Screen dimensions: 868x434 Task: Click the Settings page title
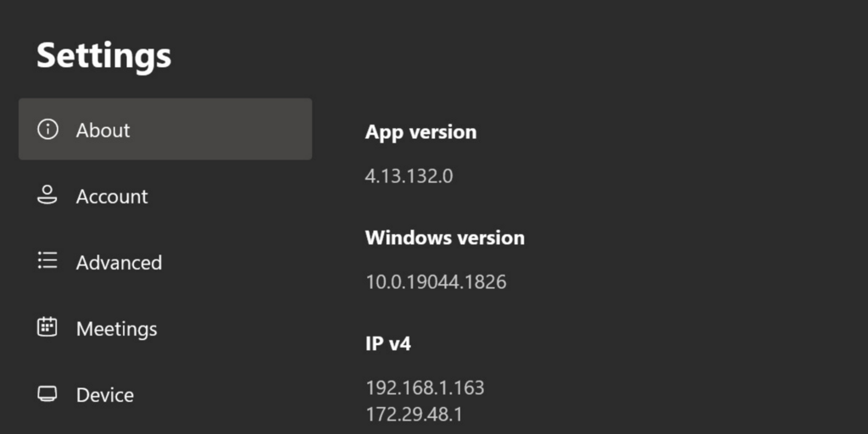click(103, 57)
